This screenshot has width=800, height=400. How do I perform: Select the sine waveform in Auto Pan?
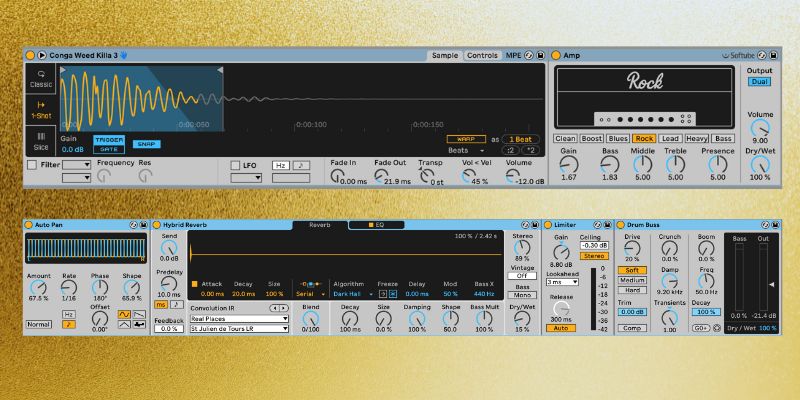click(x=124, y=314)
